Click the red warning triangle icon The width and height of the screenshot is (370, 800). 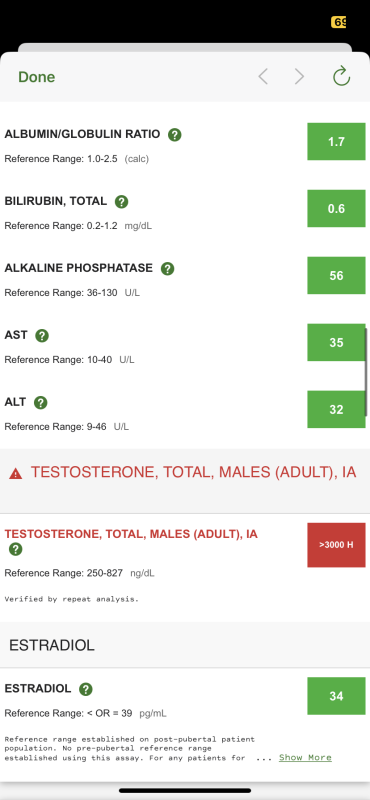[16, 474]
